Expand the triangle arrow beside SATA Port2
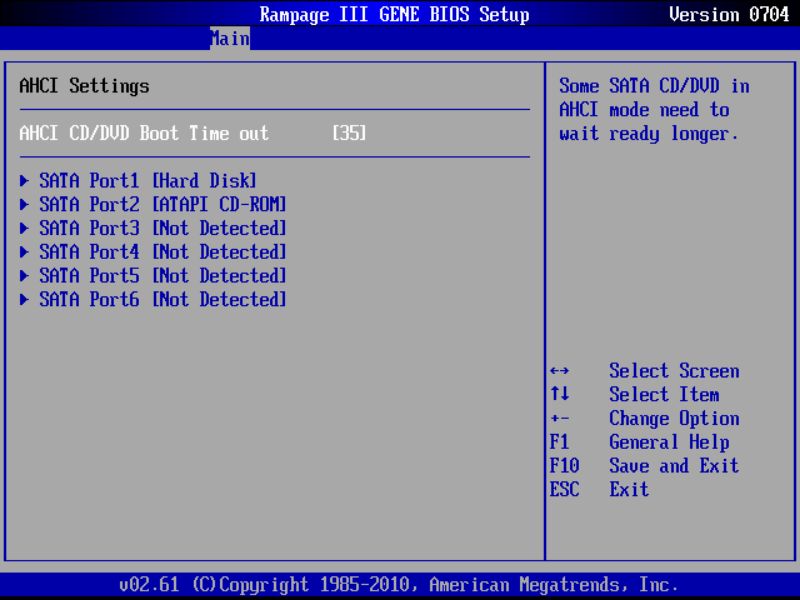This screenshot has width=800, height=600. click(x=24, y=205)
